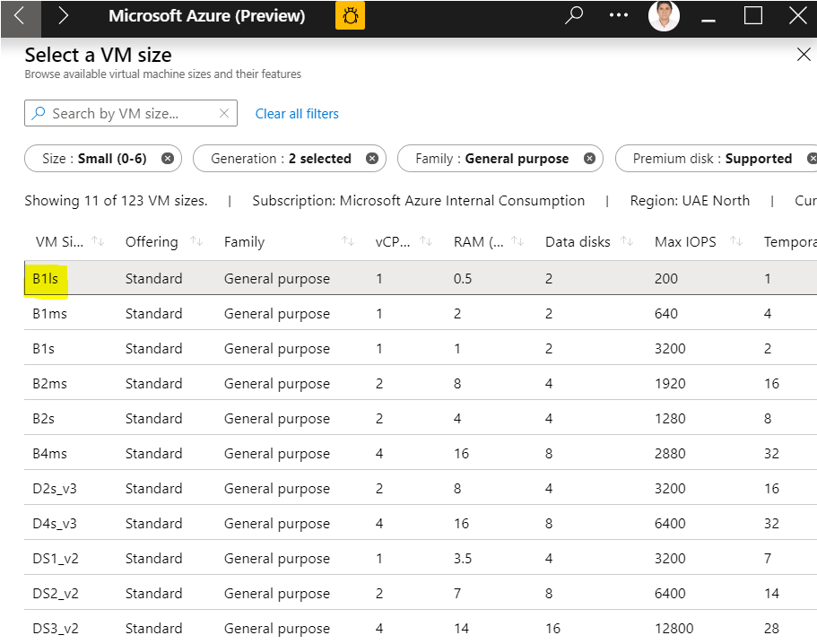
Task: Remove the Family: General purpose filter
Action: tap(589, 159)
